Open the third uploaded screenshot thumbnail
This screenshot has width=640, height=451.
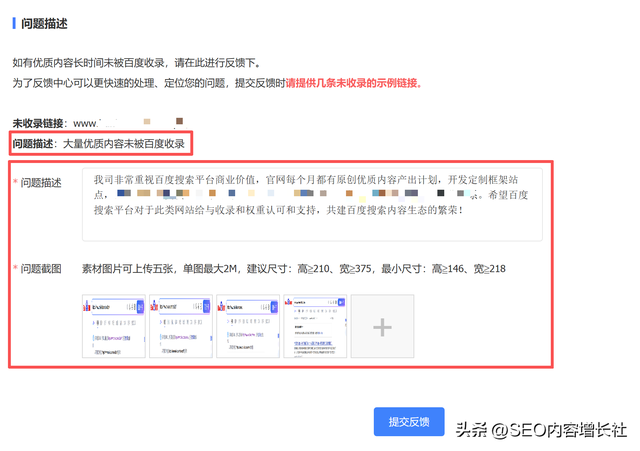coord(248,327)
